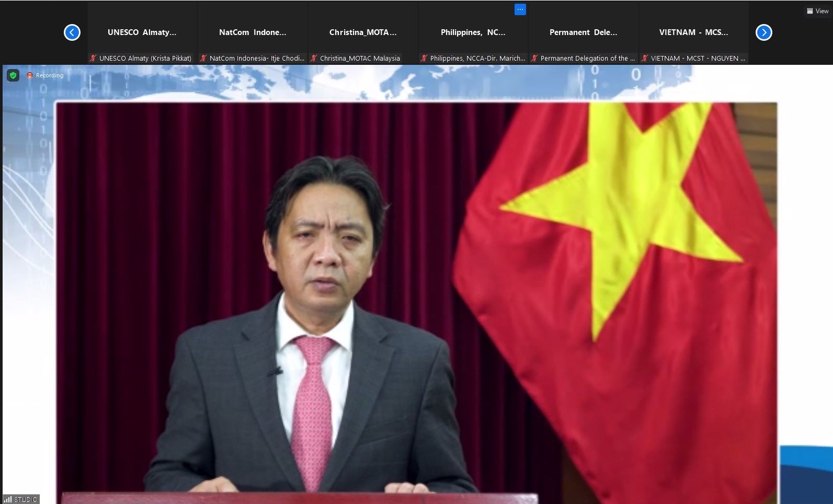Select the UNESCO Almaty participant tile

[x=142, y=32]
